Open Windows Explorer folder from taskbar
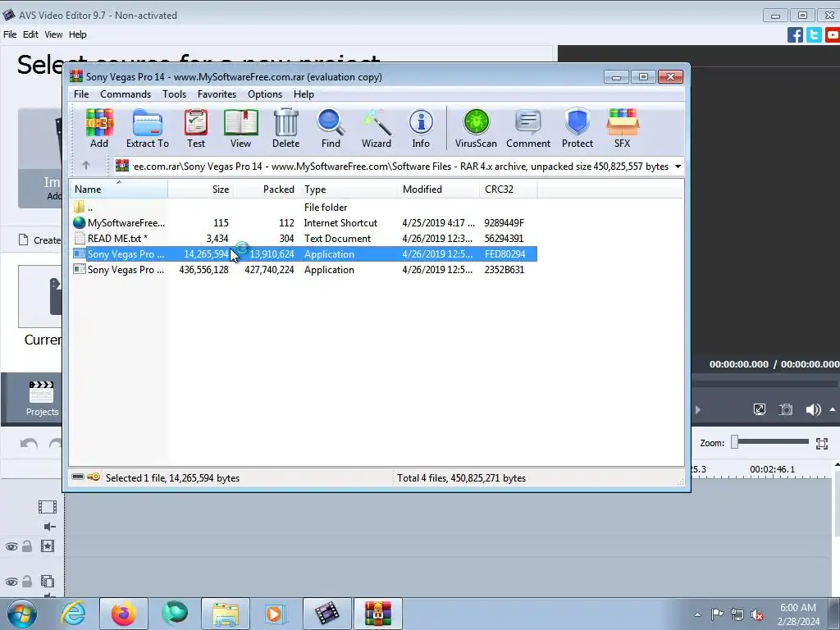This screenshot has height=630, width=840. (226, 614)
